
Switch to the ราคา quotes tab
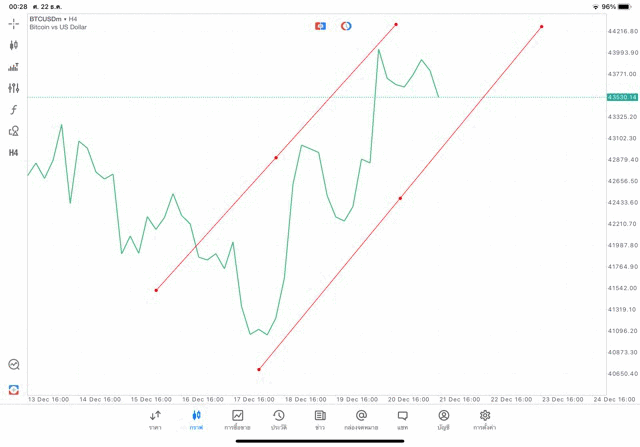pos(155,419)
